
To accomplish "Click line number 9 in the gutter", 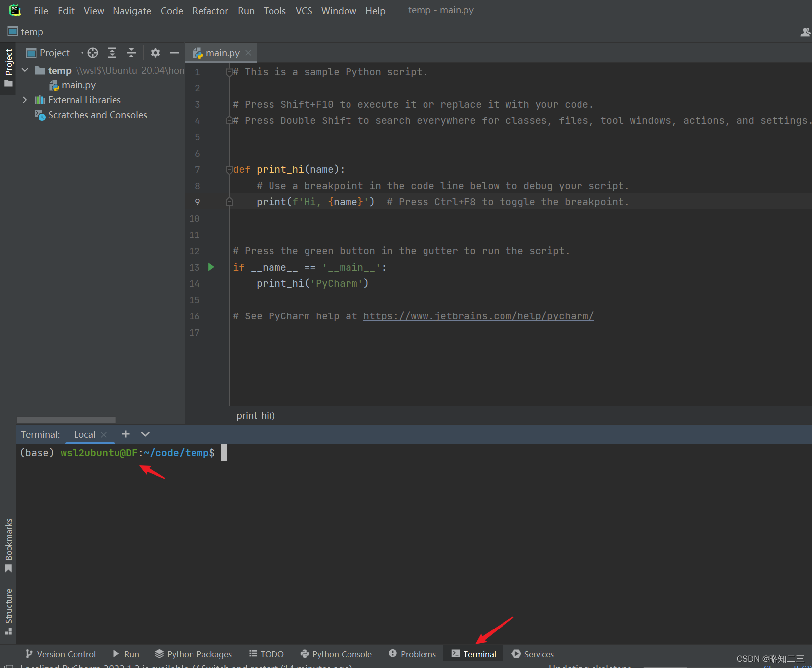I will [197, 202].
